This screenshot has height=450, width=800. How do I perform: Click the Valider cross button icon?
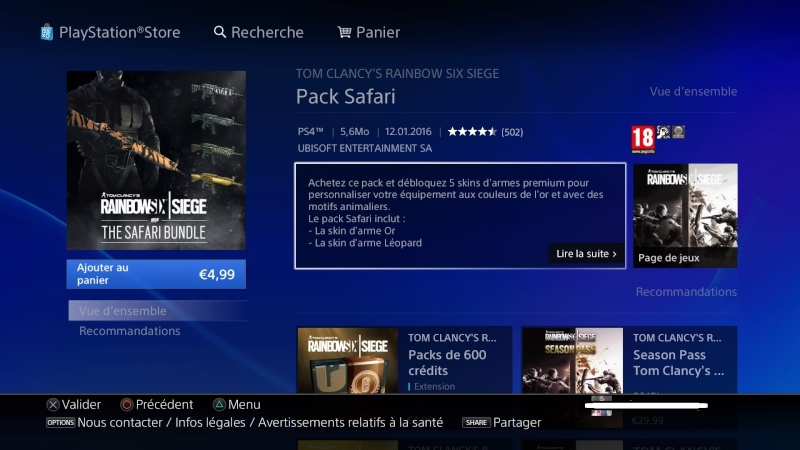pos(53,405)
